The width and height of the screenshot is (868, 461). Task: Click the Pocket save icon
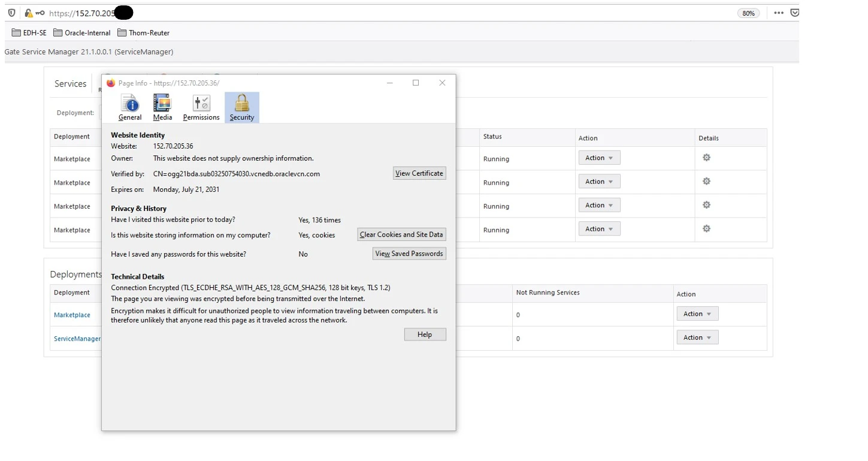pos(794,13)
